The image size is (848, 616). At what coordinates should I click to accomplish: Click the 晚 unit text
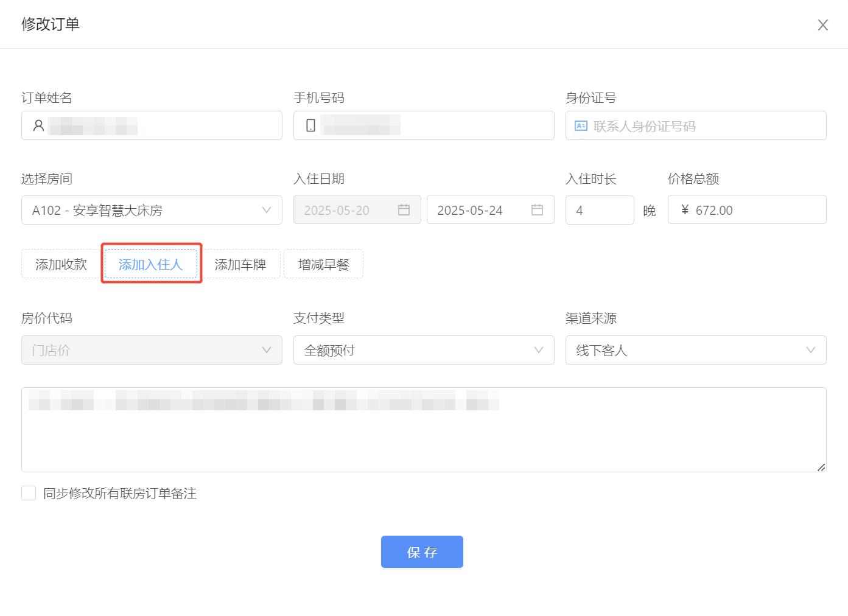tap(650, 211)
